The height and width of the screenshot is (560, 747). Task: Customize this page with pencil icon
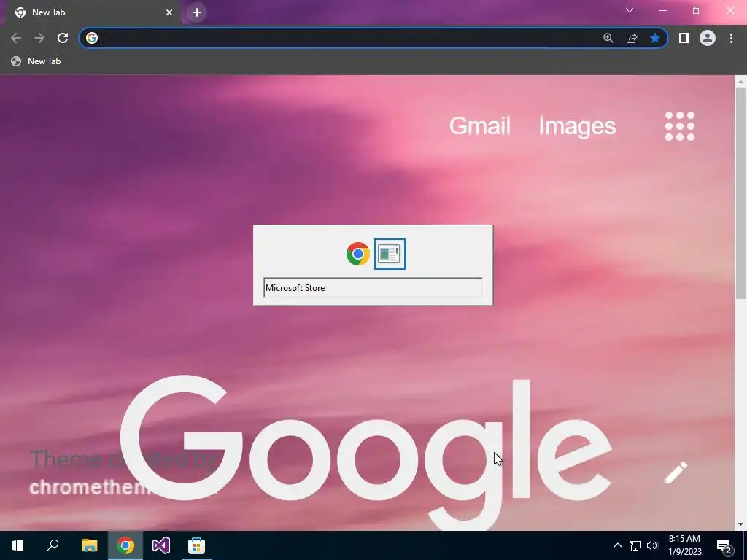[676, 472]
